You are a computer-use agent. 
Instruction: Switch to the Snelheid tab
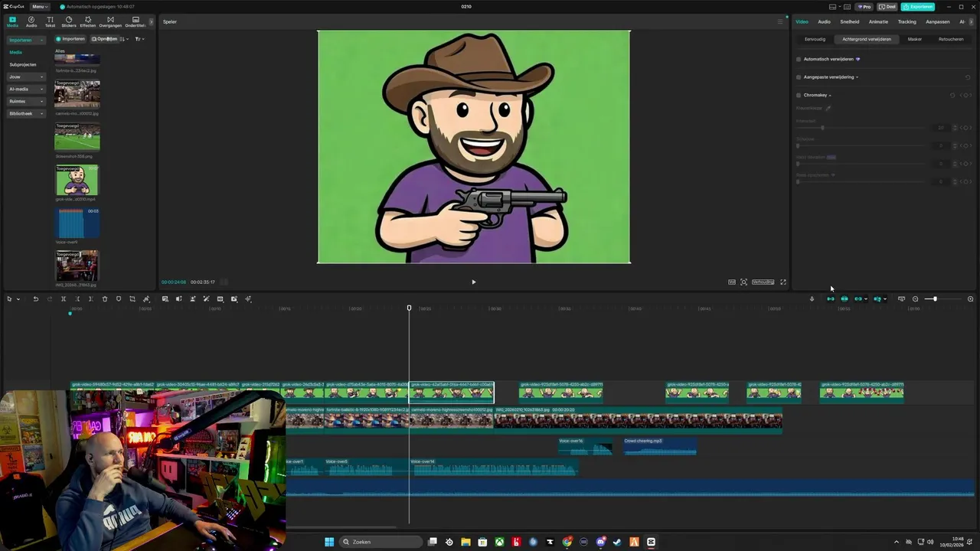(849, 21)
